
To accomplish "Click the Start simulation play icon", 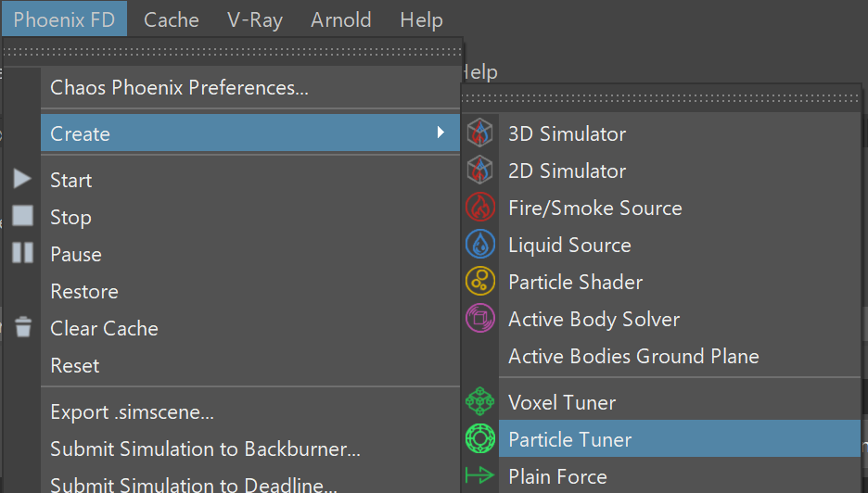I will tap(22, 179).
